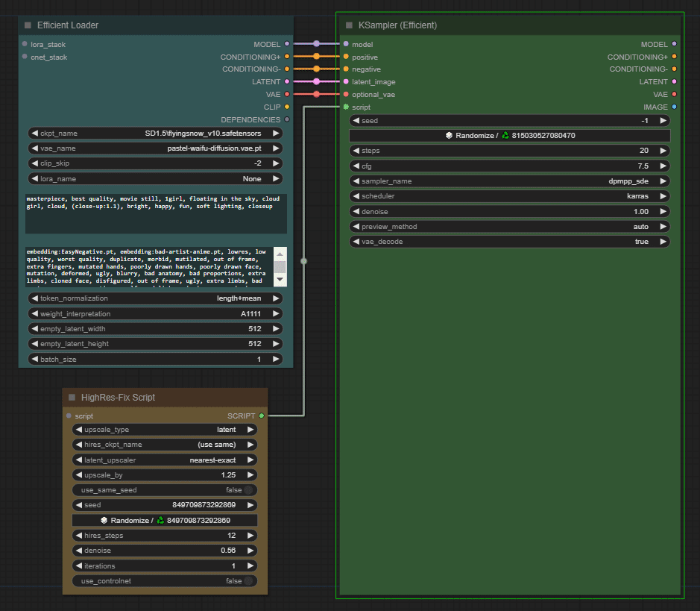Enable the use_controlnet toggle
Screen dimensions: 700x611
tap(247, 581)
